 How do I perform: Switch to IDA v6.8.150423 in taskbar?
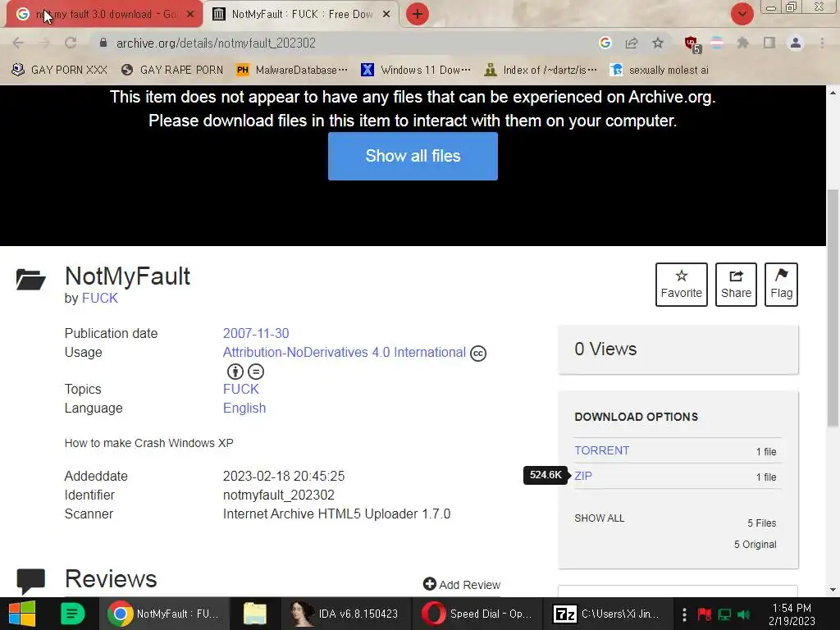(345, 614)
